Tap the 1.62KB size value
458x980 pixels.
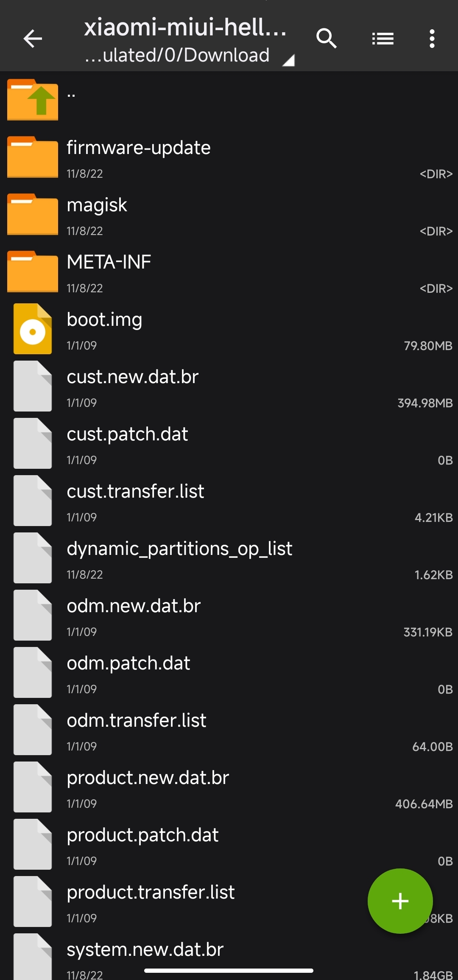(433, 575)
